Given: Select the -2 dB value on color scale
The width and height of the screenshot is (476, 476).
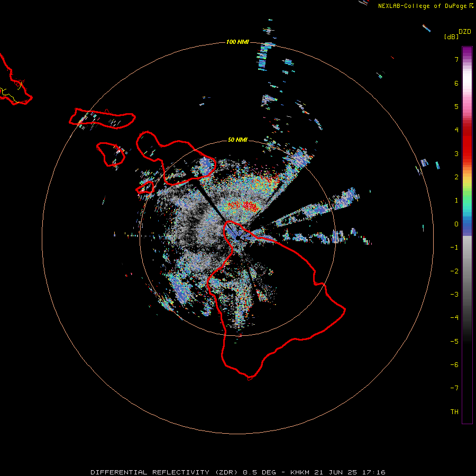Looking at the screenshot, I should 454,271.
